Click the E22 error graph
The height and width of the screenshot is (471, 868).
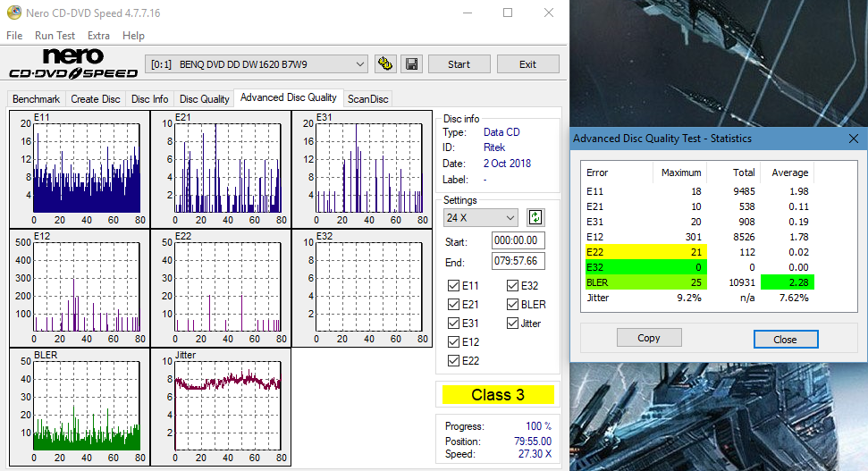coord(221,288)
